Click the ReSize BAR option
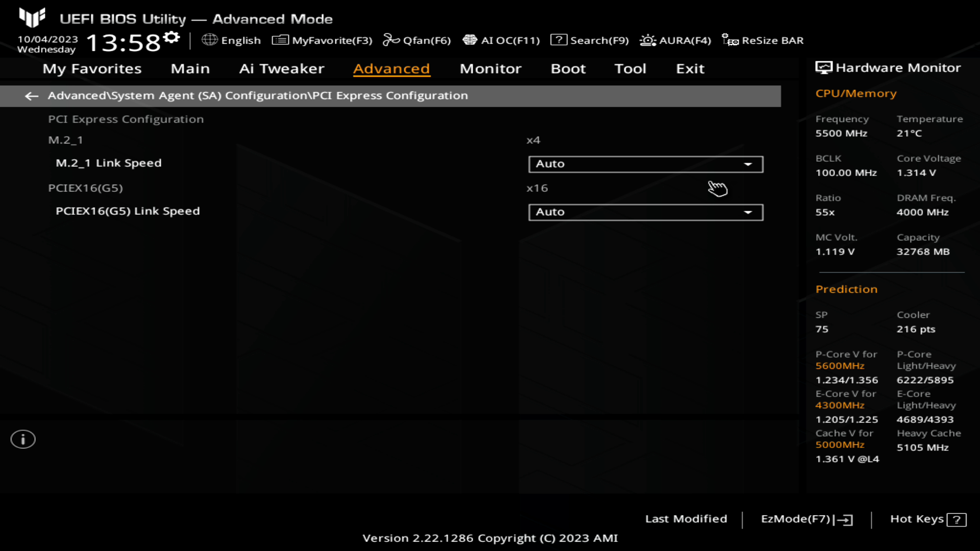 pos(763,40)
